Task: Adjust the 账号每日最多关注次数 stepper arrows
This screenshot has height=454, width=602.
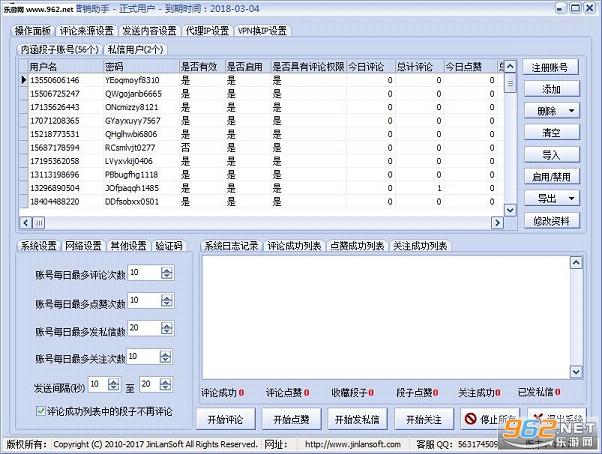Action: [x=165, y=357]
